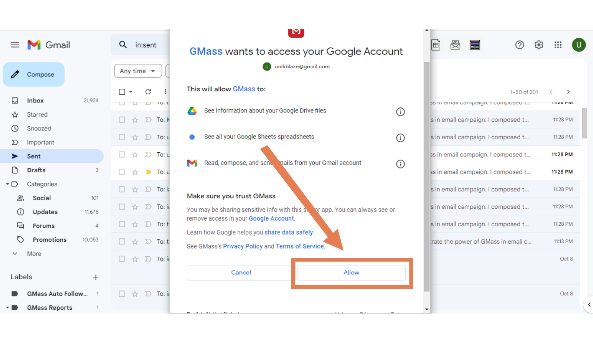593x364 pixels.
Task: Open the Snoozed folder
Action: [x=52, y=129]
